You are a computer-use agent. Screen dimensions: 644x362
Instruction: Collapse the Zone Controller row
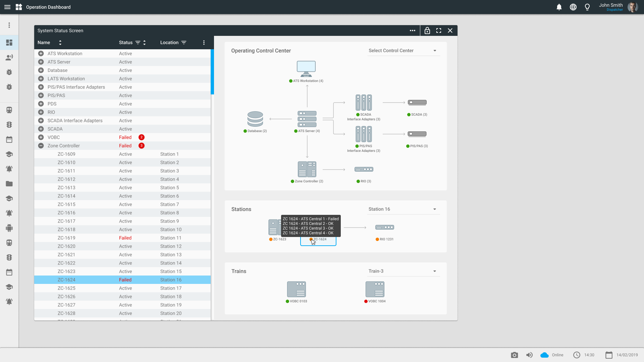pyautogui.click(x=41, y=146)
